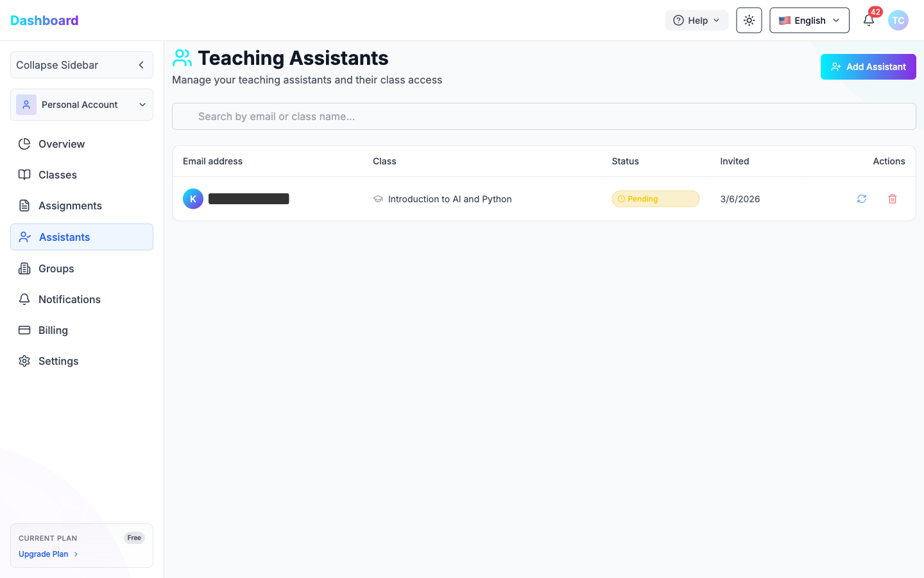Open the Personal Account switcher

[81, 105]
